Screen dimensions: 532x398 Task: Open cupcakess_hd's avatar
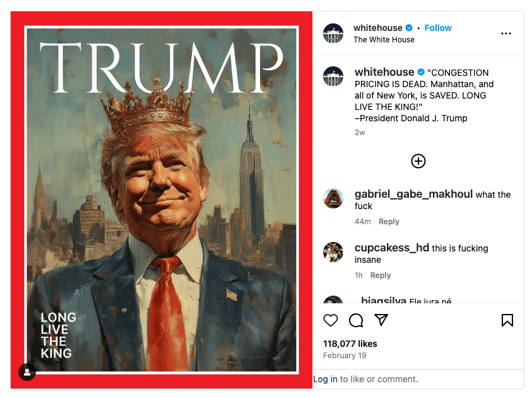point(333,252)
